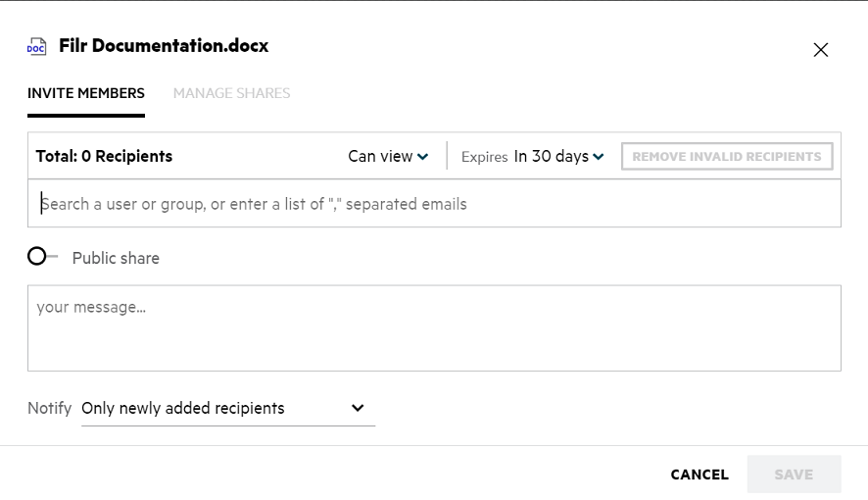Click the DOC file type icon
This screenshot has height=500, width=868.
36,46
